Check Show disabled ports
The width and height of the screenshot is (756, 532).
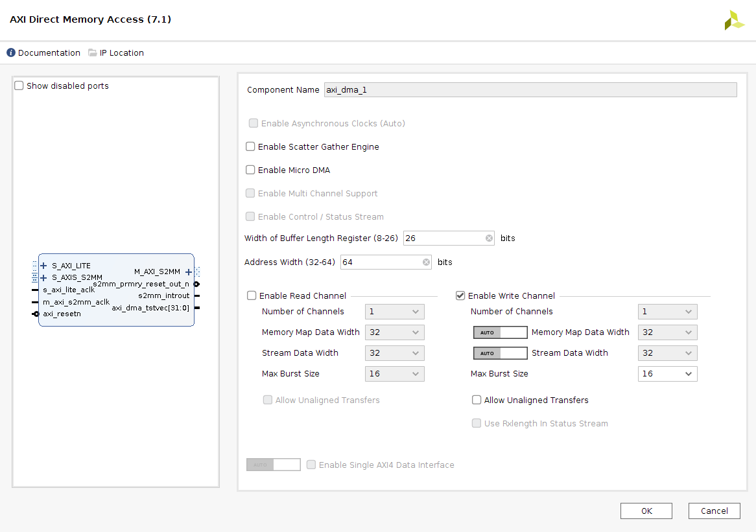click(x=19, y=86)
